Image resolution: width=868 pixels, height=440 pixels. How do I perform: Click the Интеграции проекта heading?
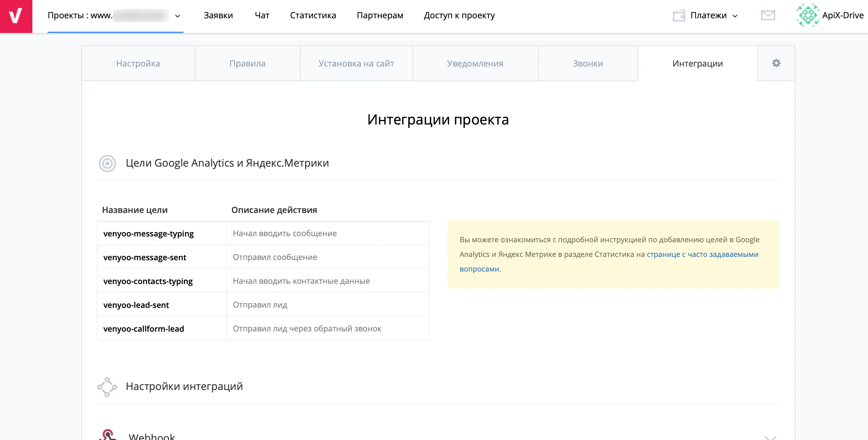438,120
